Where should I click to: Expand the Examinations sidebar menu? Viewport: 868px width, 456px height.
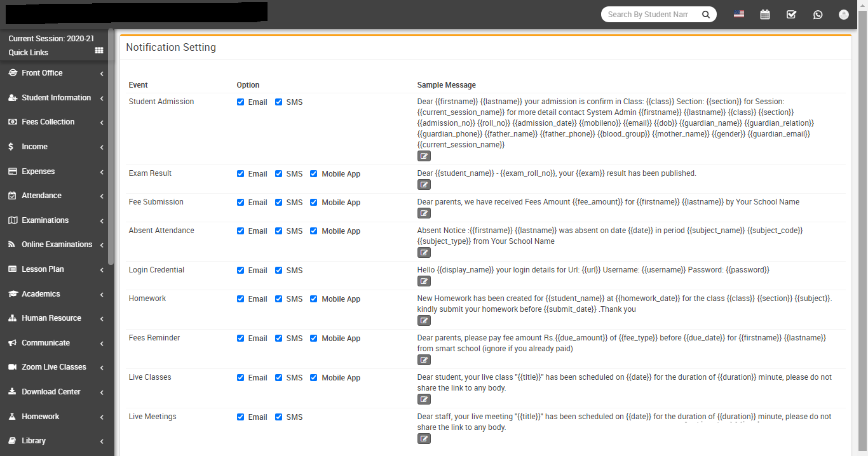[x=56, y=220]
